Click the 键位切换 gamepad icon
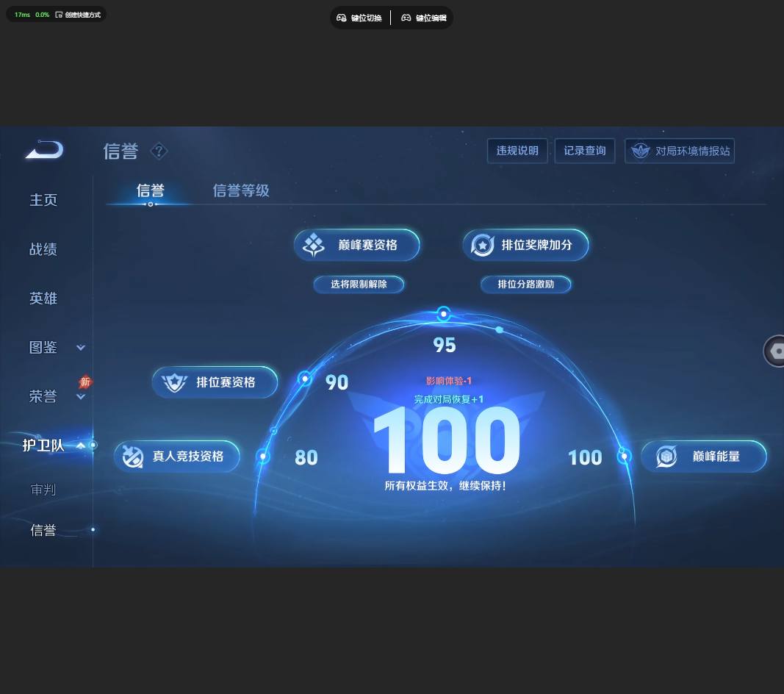 pos(342,18)
